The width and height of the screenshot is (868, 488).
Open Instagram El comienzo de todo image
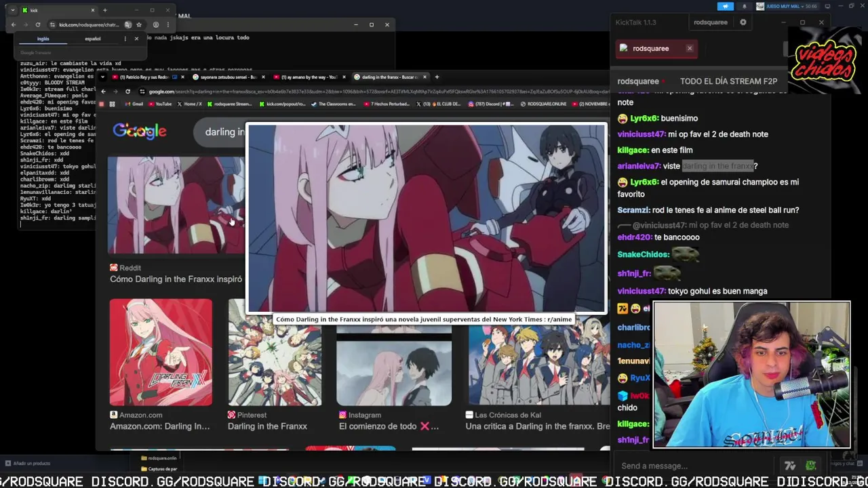coord(394,352)
